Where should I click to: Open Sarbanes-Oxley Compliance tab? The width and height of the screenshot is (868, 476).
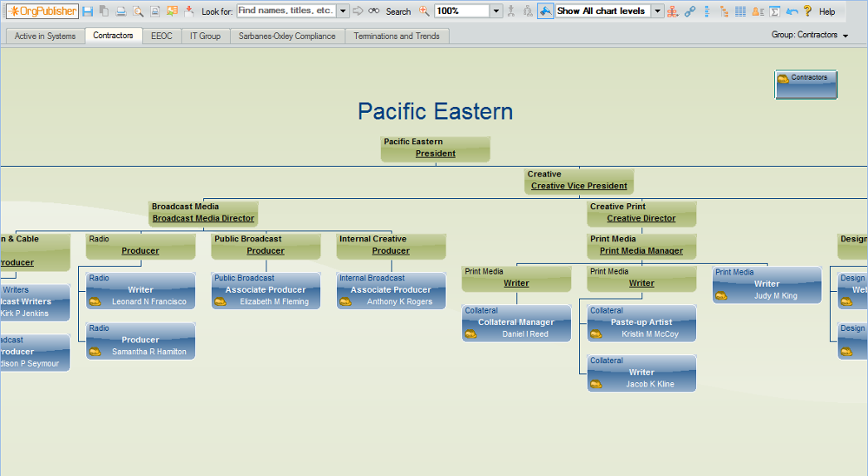(286, 36)
